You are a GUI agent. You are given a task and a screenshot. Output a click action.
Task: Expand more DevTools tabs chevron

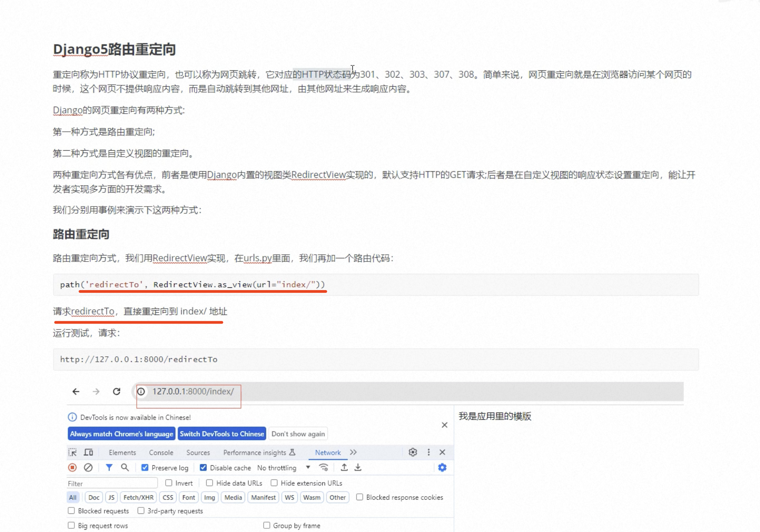pyautogui.click(x=353, y=452)
